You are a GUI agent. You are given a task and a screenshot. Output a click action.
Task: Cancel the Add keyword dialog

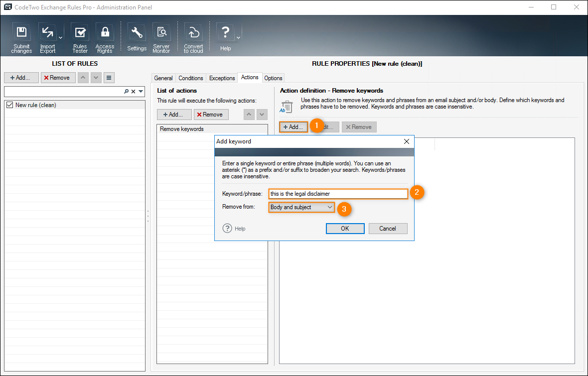(x=388, y=228)
